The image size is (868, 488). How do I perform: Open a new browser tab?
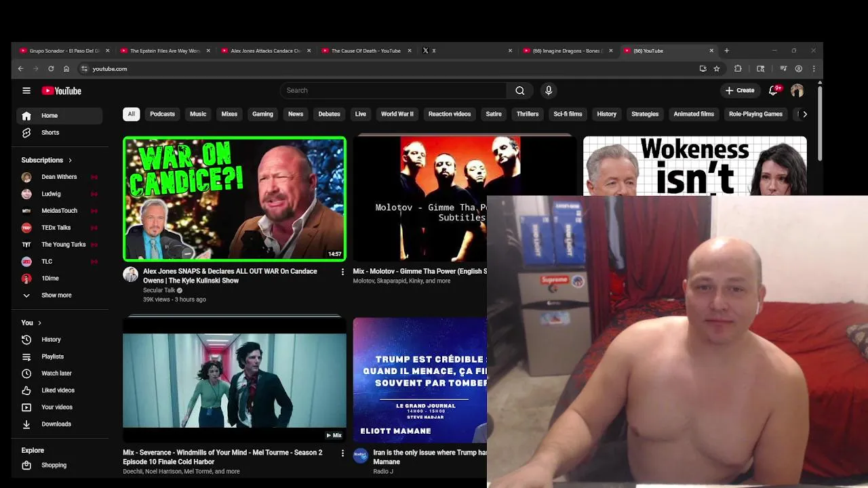[x=726, y=51]
